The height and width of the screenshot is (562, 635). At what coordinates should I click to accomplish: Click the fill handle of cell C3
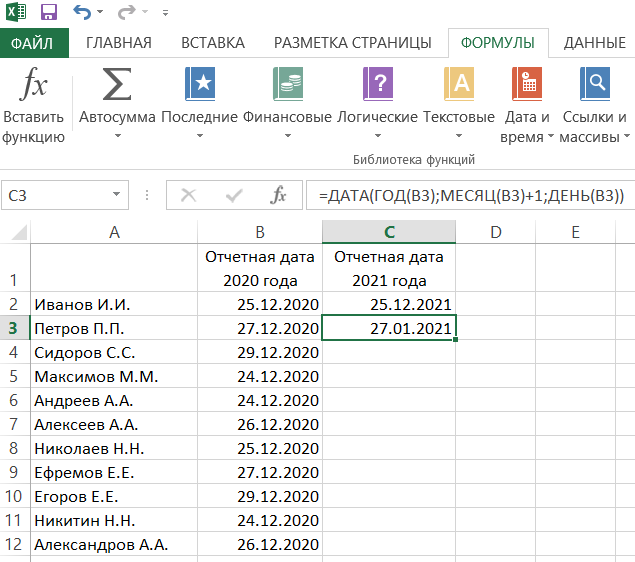click(x=456, y=340)
